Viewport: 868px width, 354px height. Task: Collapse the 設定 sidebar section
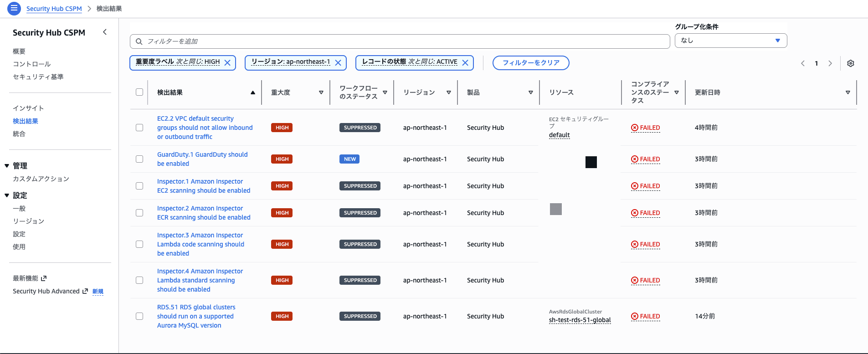click(7, 195)
